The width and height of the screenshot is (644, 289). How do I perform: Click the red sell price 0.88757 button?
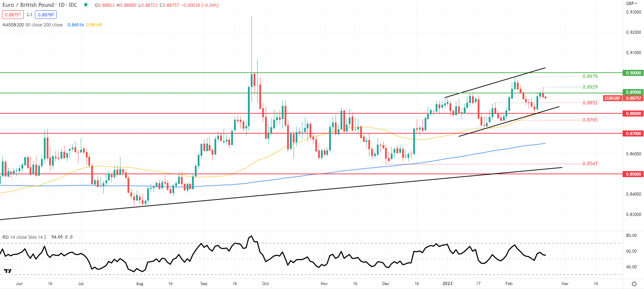[13, 15]
